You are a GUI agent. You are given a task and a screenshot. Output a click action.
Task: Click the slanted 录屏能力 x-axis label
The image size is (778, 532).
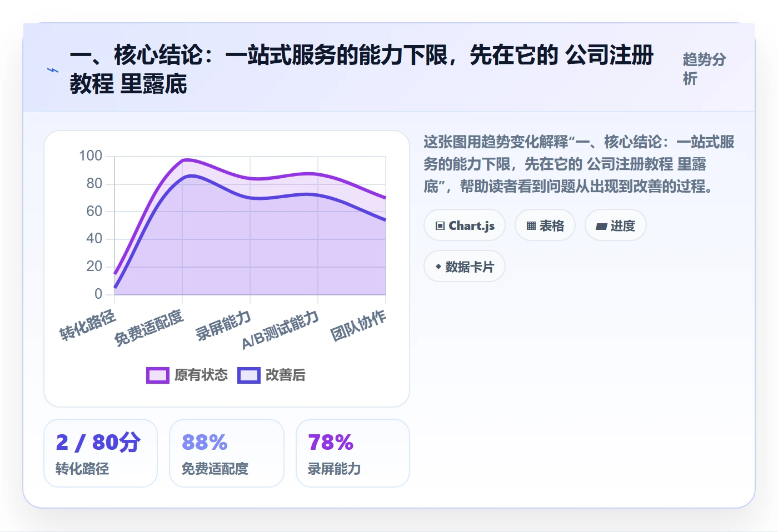pyautogui.click(x=223, y=326)
